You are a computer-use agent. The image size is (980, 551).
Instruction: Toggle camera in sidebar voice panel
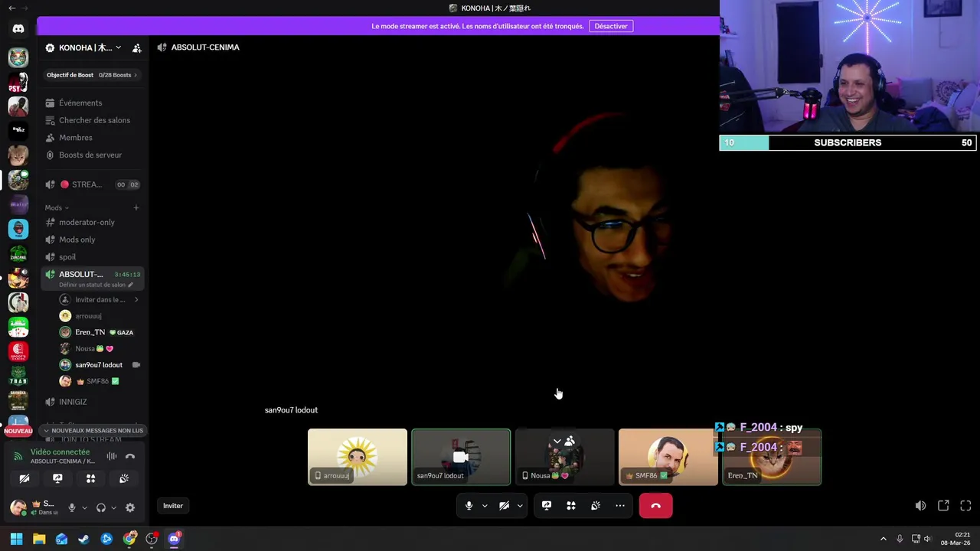24,478
